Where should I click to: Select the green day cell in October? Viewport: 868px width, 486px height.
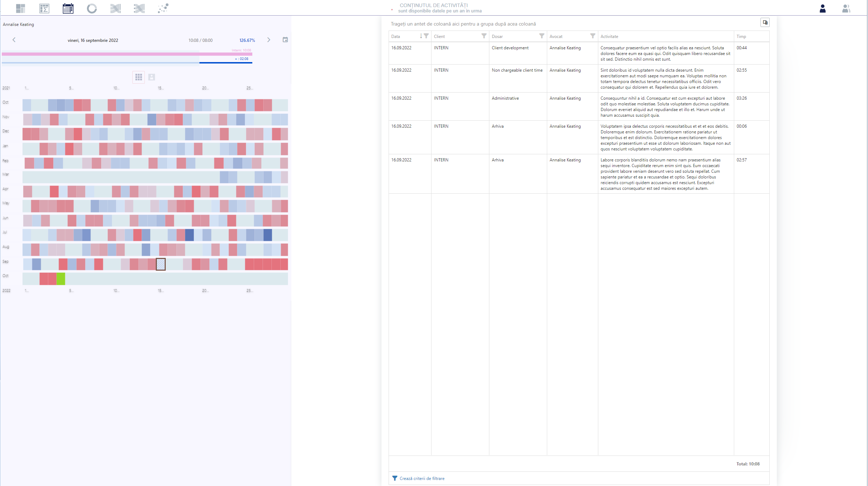point(61,278)
